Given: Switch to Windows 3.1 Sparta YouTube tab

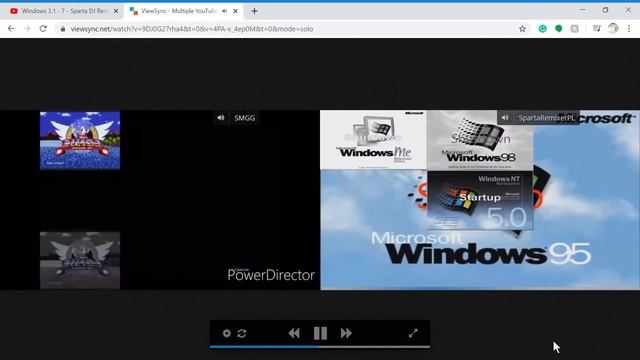Looking at the screenshot, I should (63, 11).
